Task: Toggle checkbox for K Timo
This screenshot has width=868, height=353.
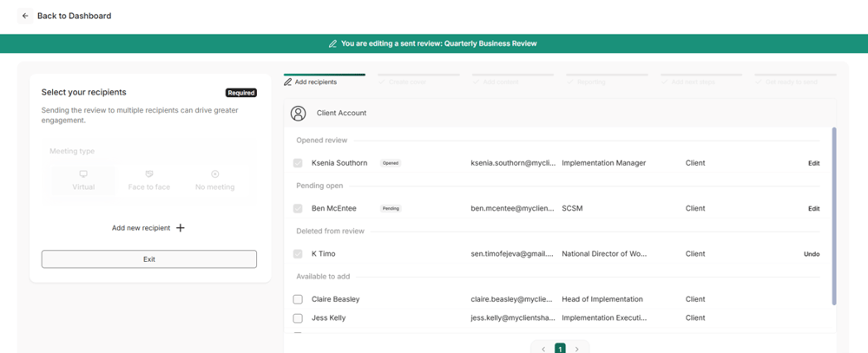Action: 298,254
